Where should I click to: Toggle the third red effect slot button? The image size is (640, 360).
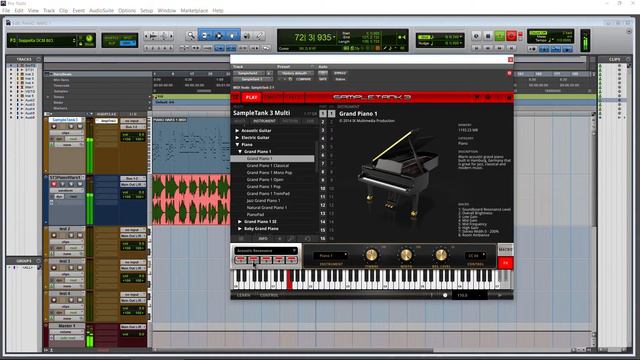pyautogui.click(x=266, y=260)
